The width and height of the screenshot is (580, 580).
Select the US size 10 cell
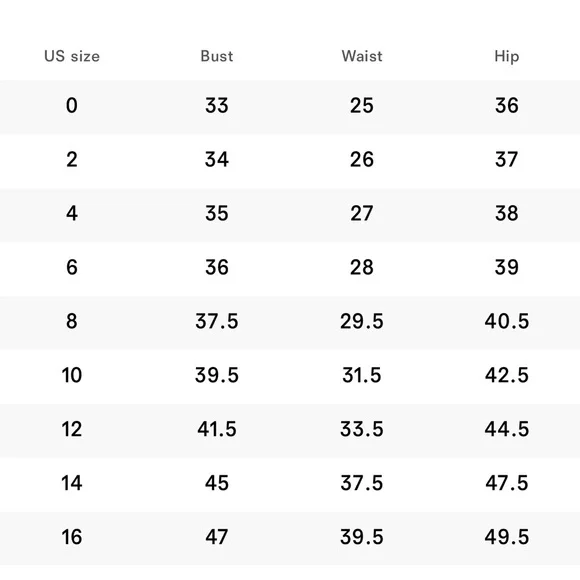[x=72, y=375]
